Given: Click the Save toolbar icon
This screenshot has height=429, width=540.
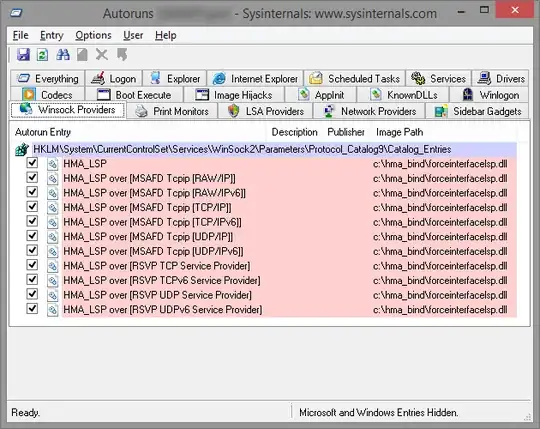Looking at the screenshot, I should coord(23,55).
